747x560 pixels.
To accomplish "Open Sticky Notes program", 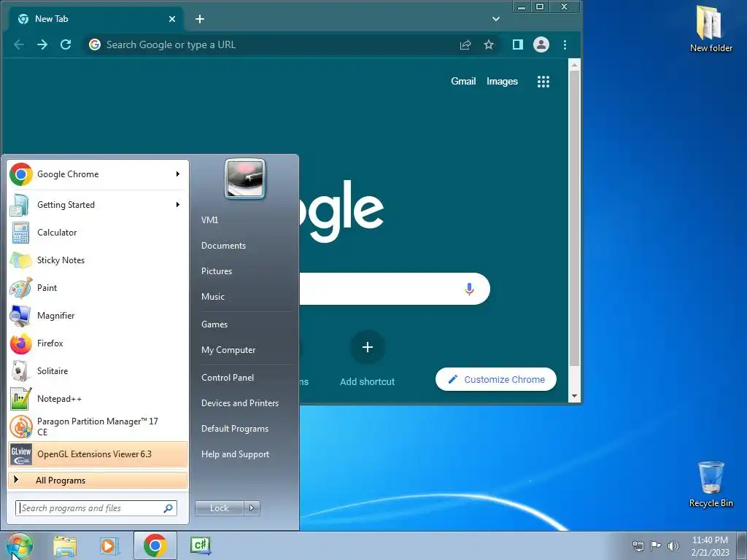I will click(x=98, y=260).
